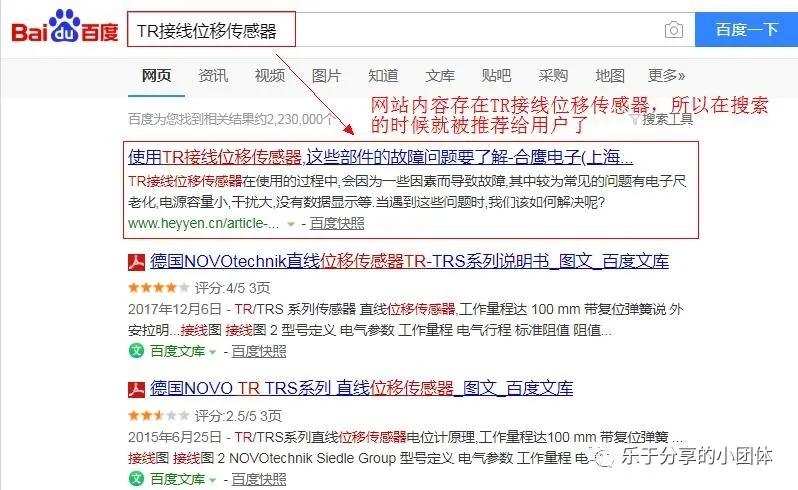Click date text 2017年12月6日

pos(175,309)
